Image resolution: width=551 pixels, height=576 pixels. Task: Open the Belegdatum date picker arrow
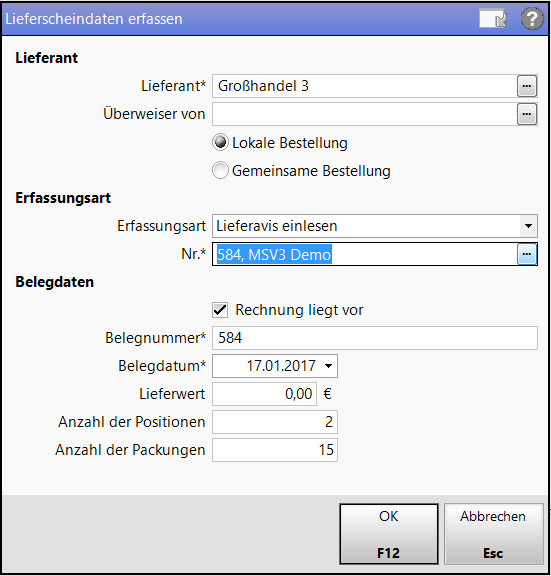pos(329,366)
